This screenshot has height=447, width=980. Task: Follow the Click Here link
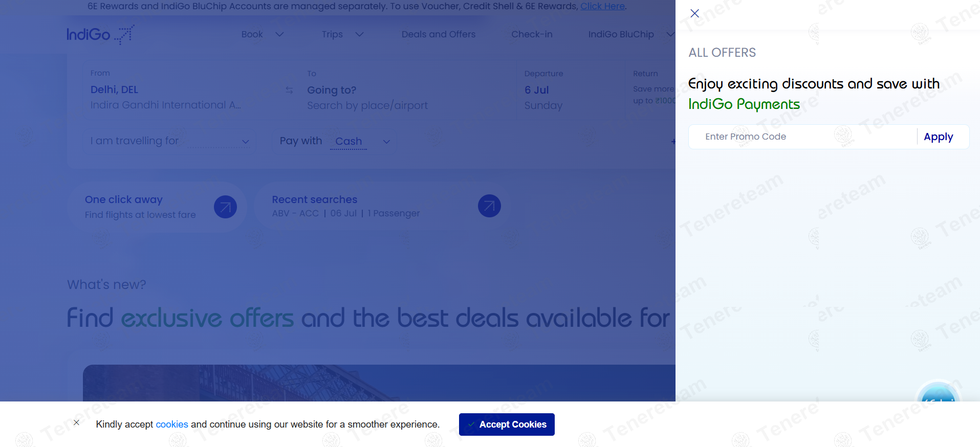click(602, 6)
